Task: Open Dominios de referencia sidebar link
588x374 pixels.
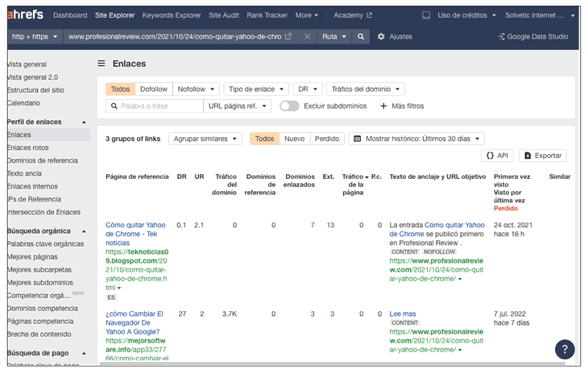Action: [x=42, y=160]
